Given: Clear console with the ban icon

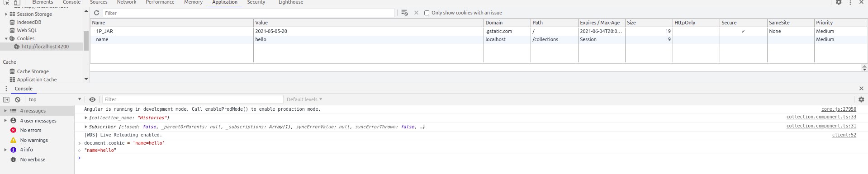Looking at the screenshot, I should click(18, 99).
